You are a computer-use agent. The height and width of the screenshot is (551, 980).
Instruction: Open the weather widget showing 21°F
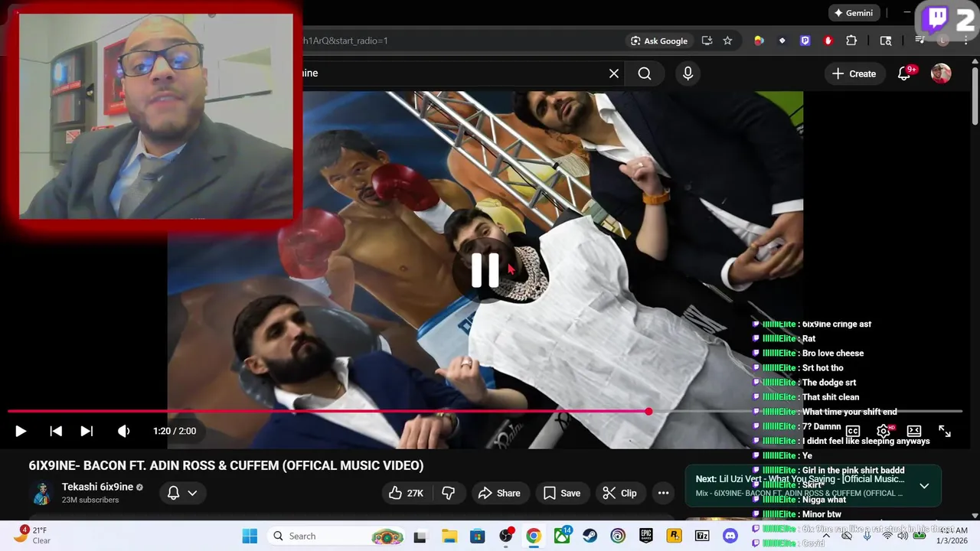[x=31, y=535]
